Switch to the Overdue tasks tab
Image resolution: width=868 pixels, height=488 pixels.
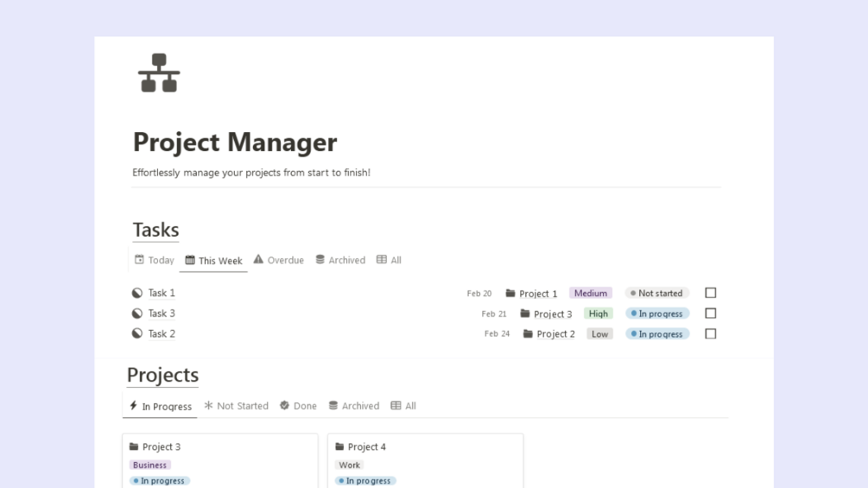[278, 260]
